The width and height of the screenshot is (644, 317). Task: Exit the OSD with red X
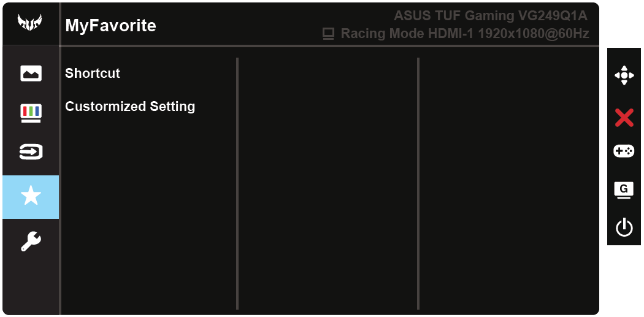[x=624, y=117]
